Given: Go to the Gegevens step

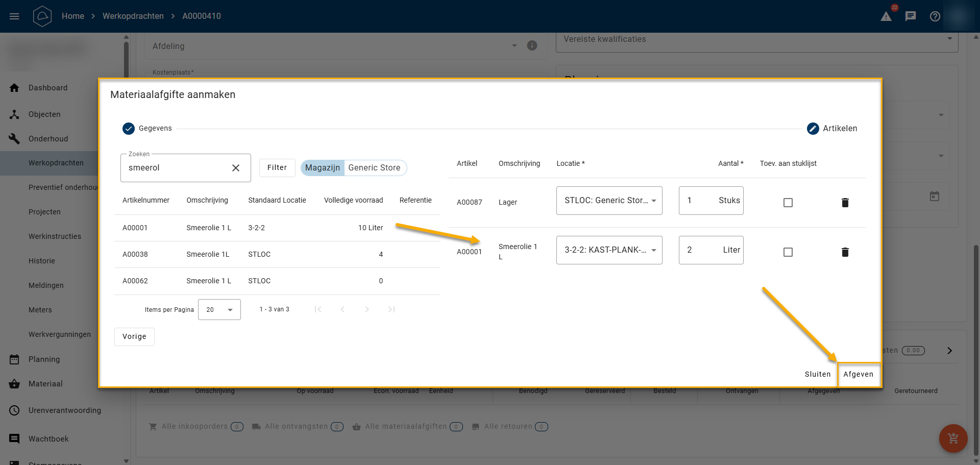Looking at the screenshot, I should click(147, 129).
